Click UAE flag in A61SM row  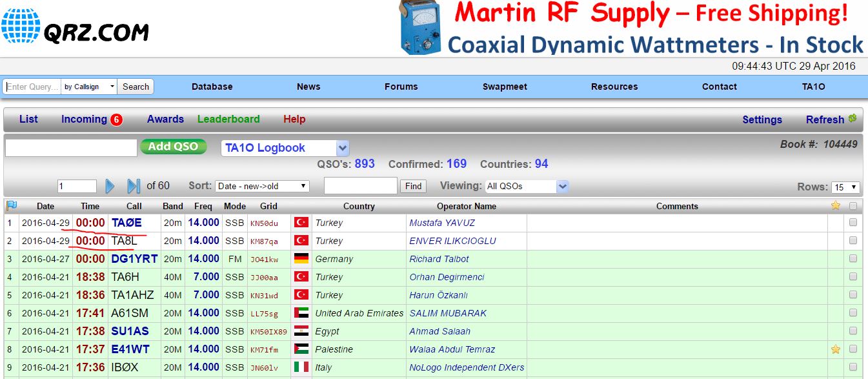301,312
